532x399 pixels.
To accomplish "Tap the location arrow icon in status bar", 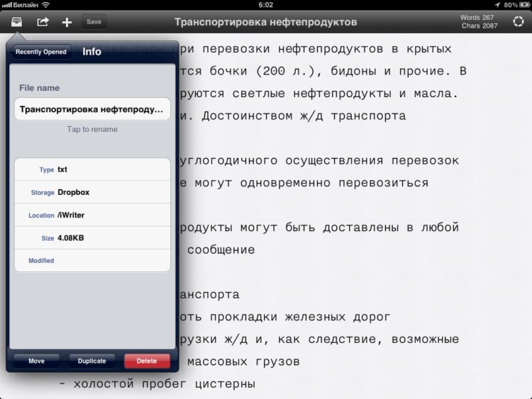I will pyautogui.click(x=497, y=5).
